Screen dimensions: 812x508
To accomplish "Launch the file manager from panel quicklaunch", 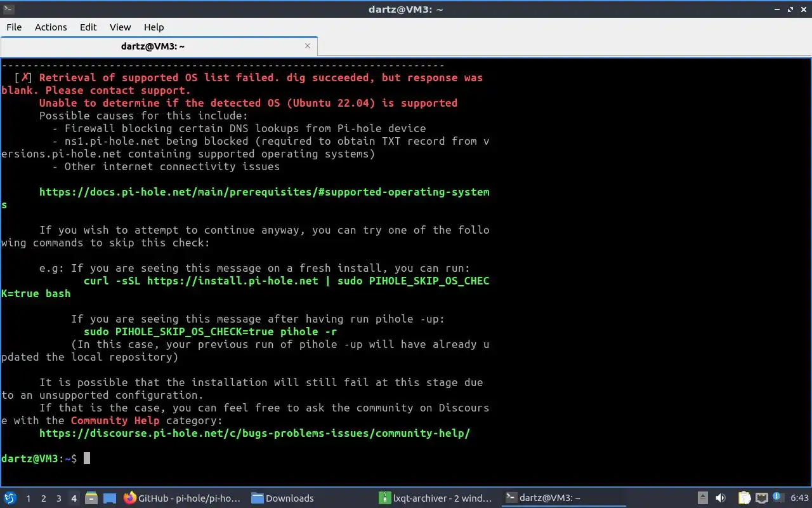I will pyautogui.click(x=91, y=498).
